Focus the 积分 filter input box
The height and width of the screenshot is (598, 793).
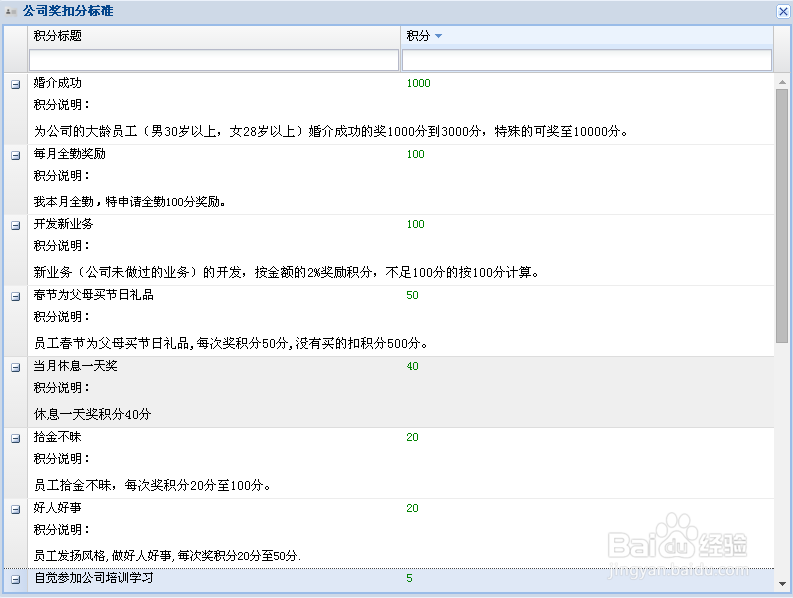(587, 60)
